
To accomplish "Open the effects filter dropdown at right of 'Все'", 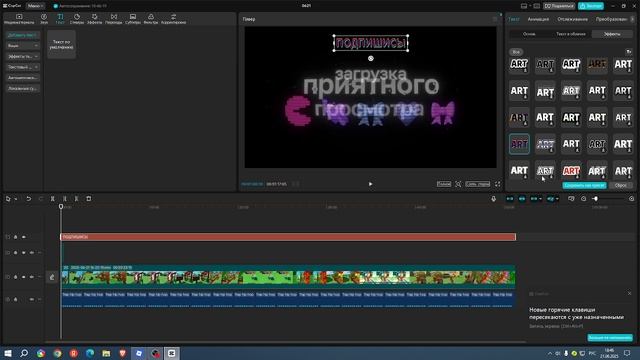I will point(629,52).
